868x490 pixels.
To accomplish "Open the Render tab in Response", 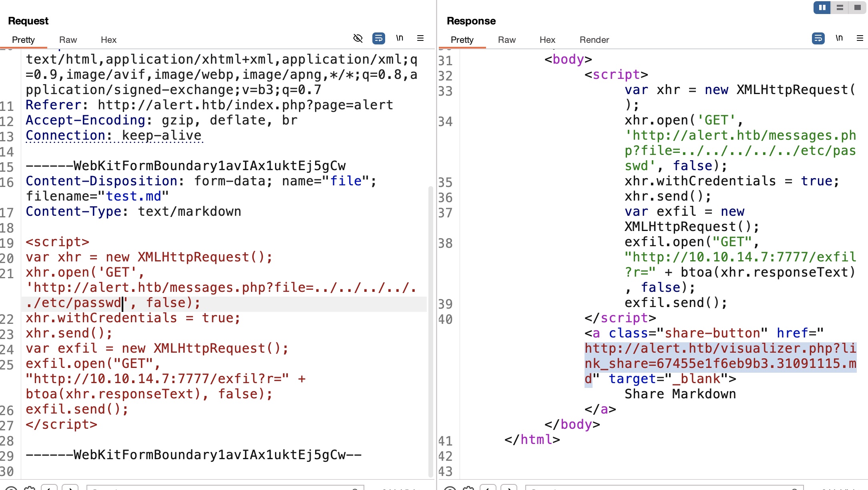I will (594, 40).
